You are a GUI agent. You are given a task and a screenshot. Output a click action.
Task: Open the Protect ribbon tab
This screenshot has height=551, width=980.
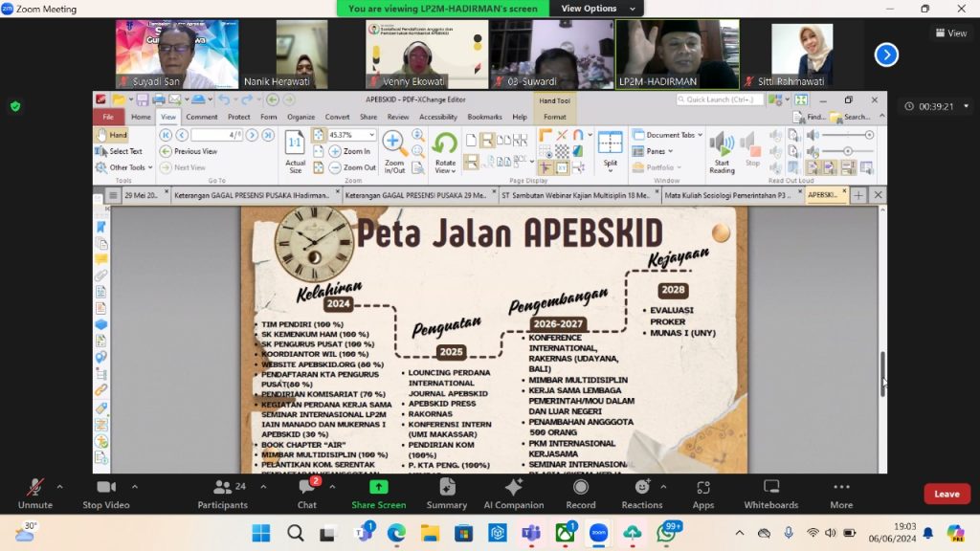tap(238, 117)
